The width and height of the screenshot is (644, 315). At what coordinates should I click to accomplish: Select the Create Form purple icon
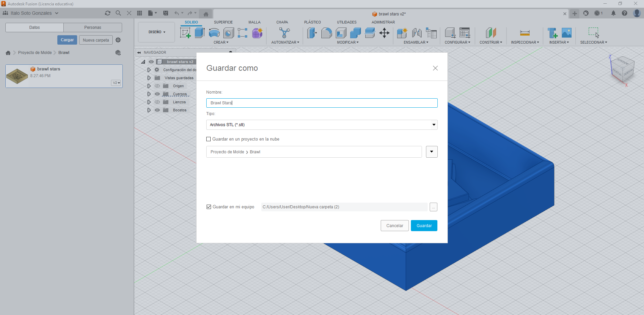(257, 33)
